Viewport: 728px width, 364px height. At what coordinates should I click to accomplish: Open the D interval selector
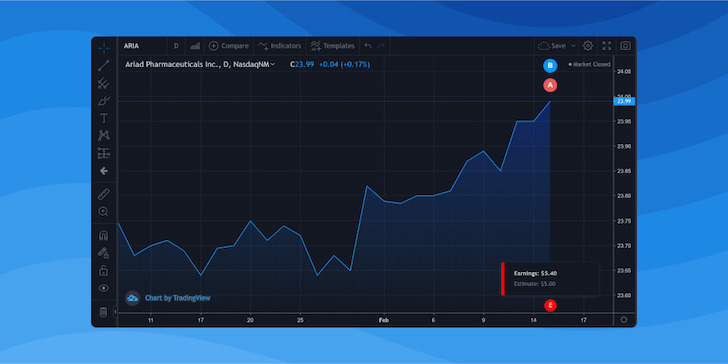coord(176,46)
